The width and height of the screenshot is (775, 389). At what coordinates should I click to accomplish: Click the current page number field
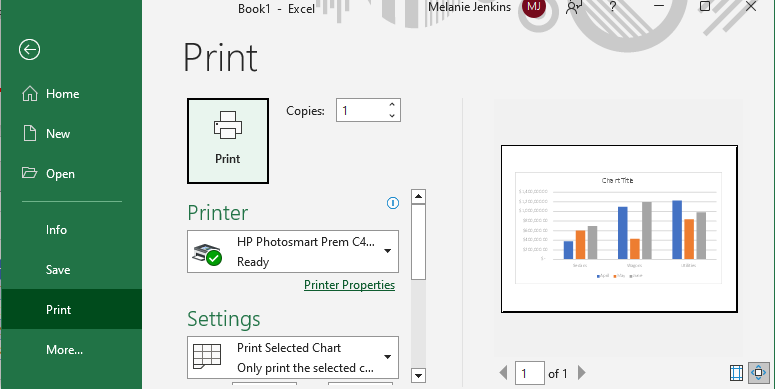pos(530,373)
